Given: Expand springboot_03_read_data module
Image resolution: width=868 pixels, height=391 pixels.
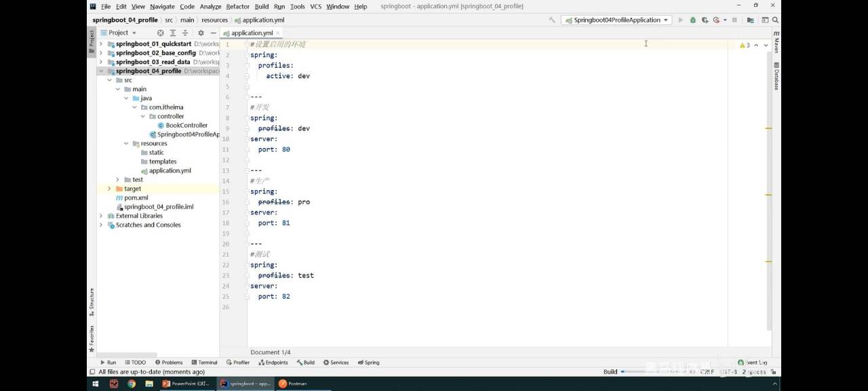Looking at the screenshot, I should point(101,62).
